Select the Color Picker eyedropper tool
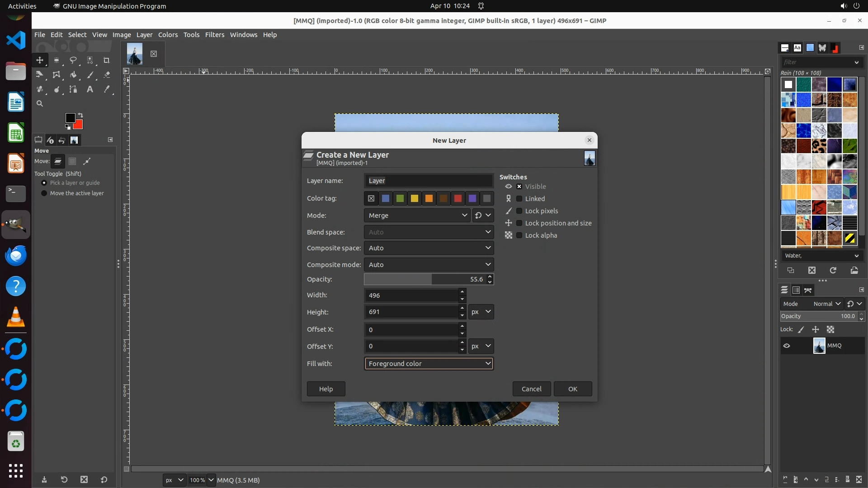 pyautogui.click(x=107, y=89)
